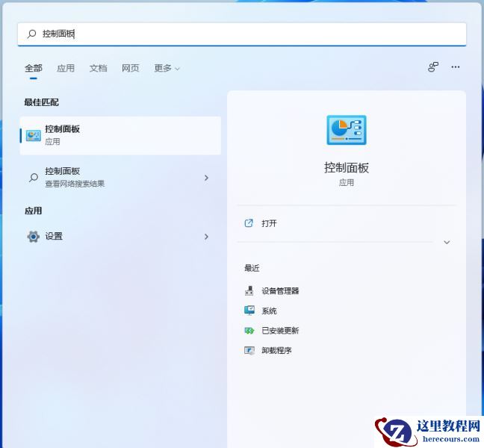Click the 设置 gear icon

coord(34,237)
